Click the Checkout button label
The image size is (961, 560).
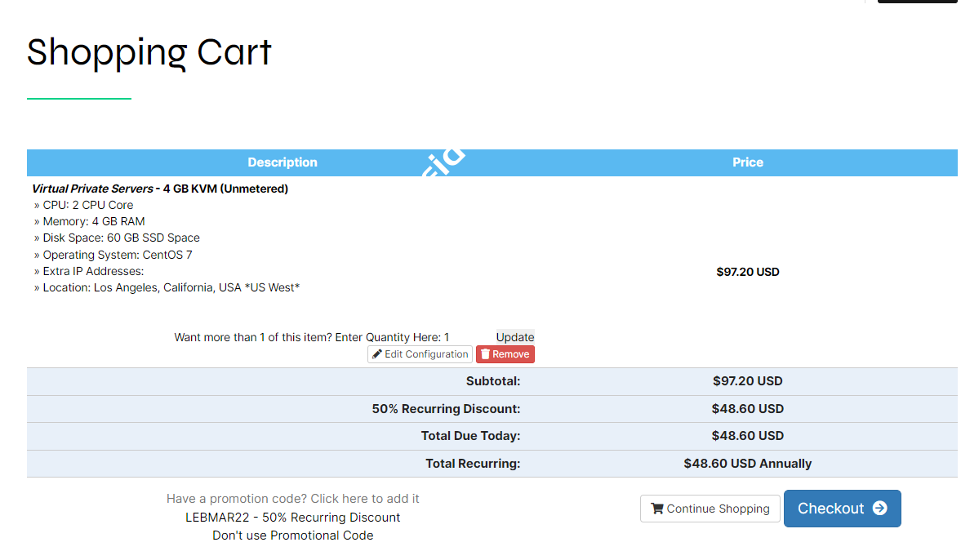(x=830, y=509)
